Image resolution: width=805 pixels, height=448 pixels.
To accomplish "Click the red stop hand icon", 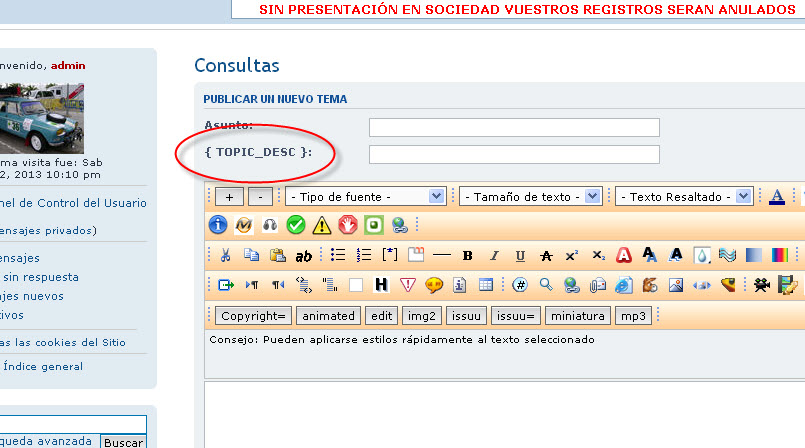I will [x=348, y=225].
